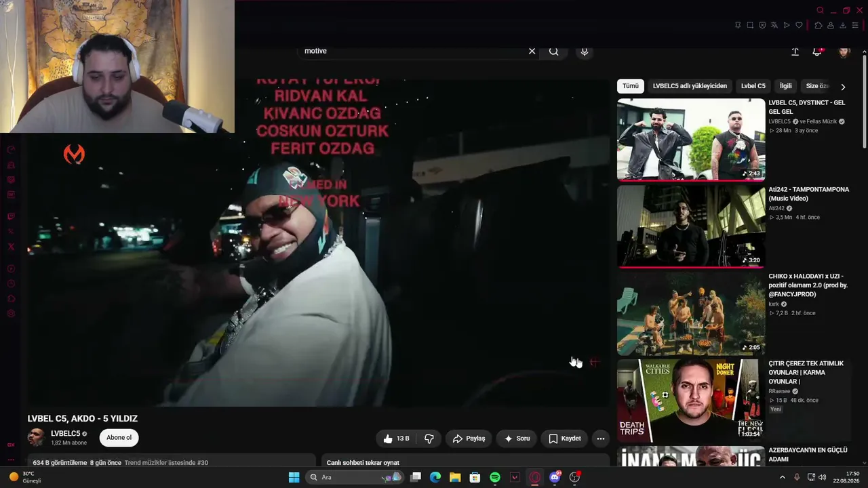This screenshot has height=488, width=868.
Task: Select the İlgili filter chip
Action: (x=785, y=86)
